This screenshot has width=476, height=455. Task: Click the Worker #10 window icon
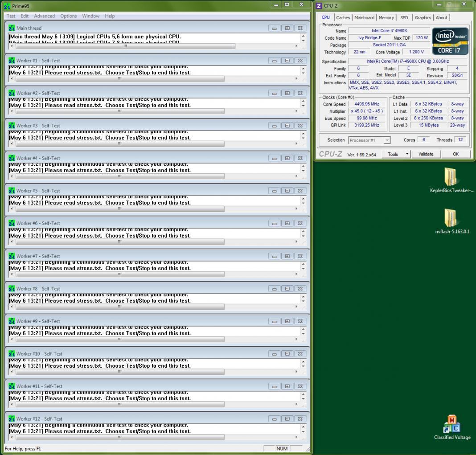pyautogui.click(x=12, y=354)
